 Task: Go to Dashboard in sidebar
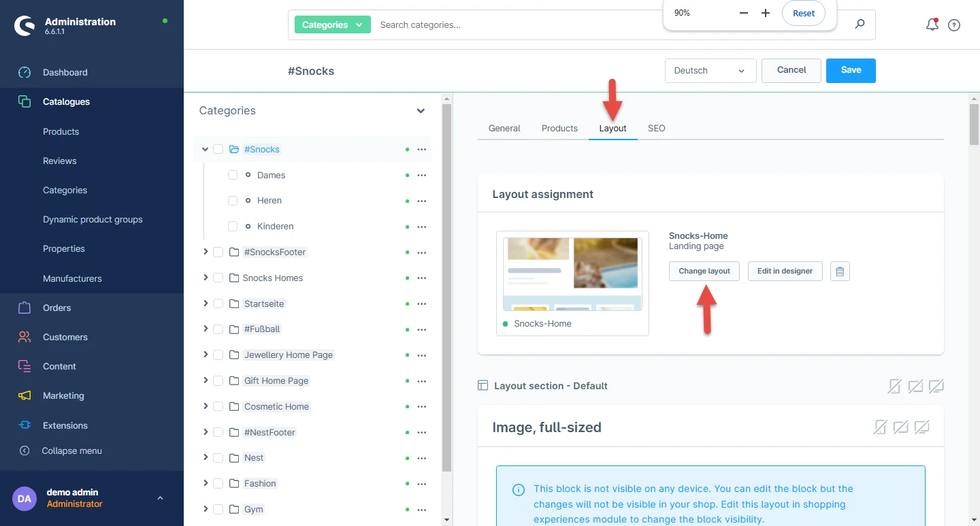tap(65, 72)
